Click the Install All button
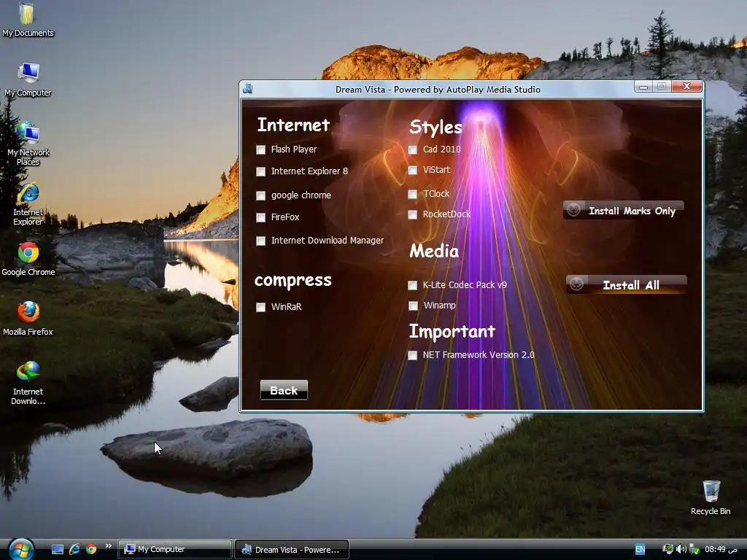Image resolution: width=747 pixels, height=560 pixels. tap(627, 284)
